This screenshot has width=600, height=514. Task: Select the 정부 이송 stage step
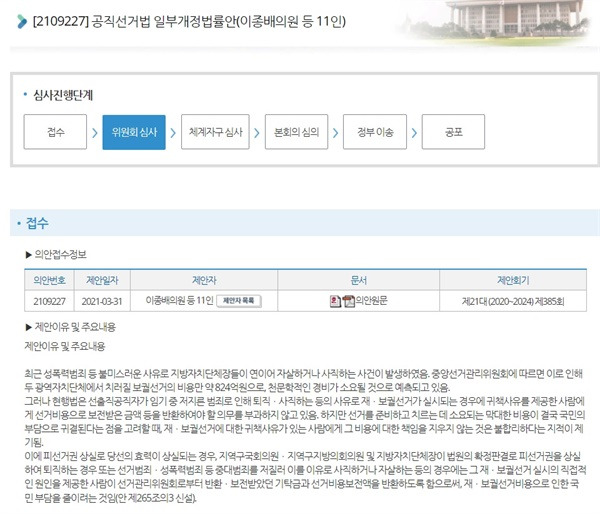[x=375, y=132]
